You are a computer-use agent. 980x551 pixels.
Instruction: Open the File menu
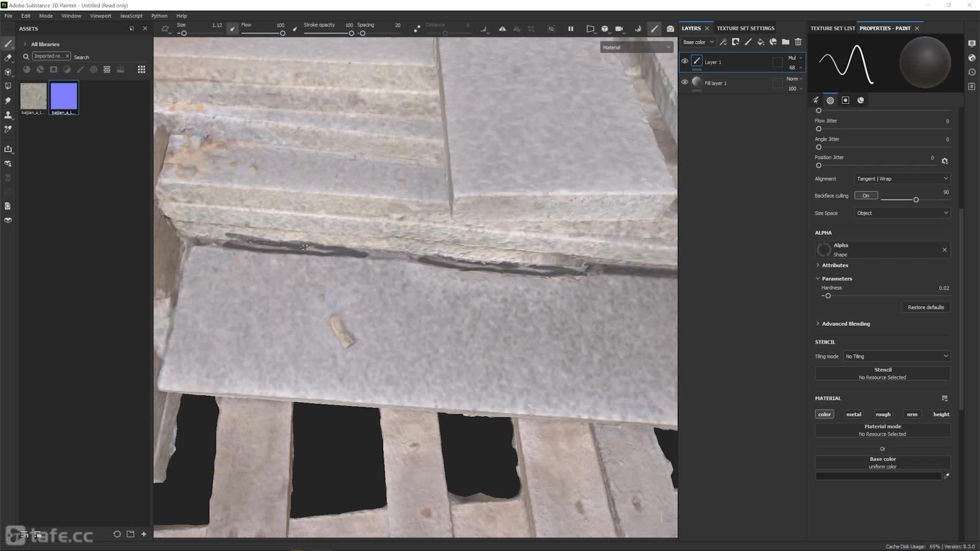point(9,16)
